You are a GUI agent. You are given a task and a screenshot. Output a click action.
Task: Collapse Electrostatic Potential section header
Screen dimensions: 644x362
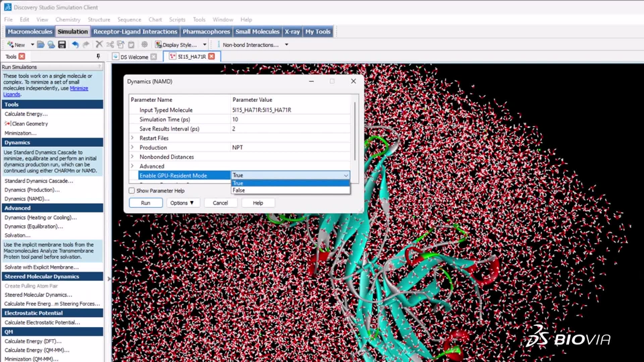(x=52, y=313)
